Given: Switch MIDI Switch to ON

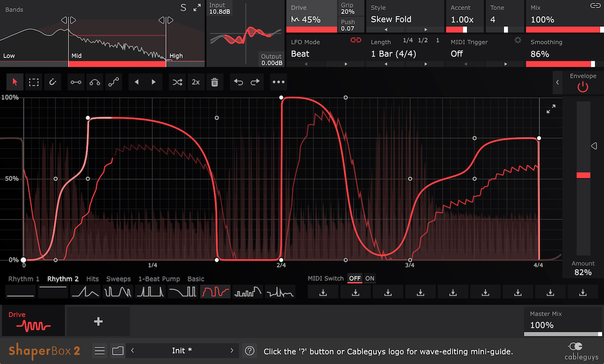Looking at the screenshot, I should coord(369,278).
